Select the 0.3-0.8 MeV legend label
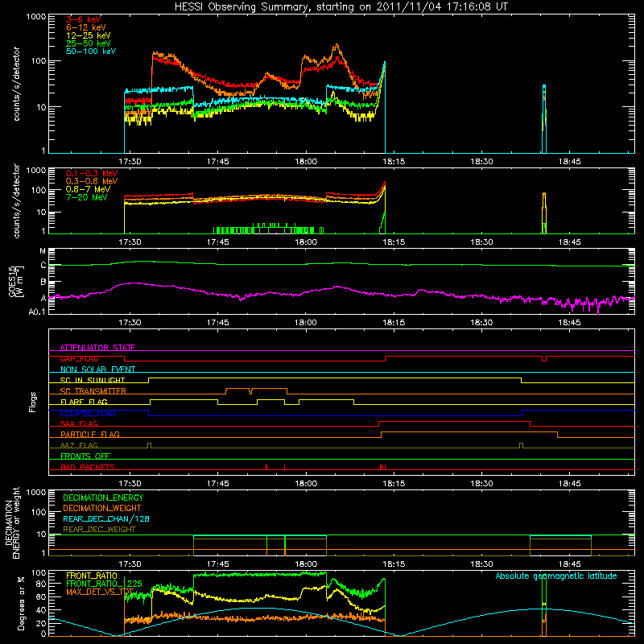Screen dimensions: 644x644 coord(92,181)
